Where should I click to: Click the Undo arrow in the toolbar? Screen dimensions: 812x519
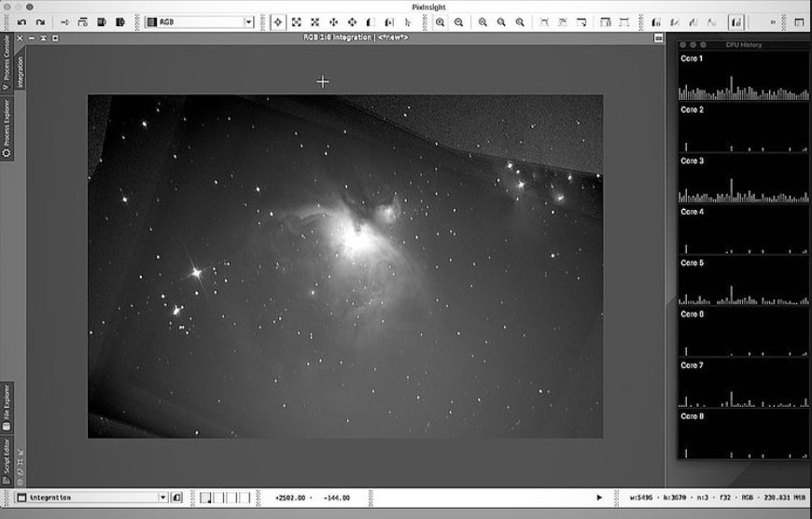[x=21, y=21]
